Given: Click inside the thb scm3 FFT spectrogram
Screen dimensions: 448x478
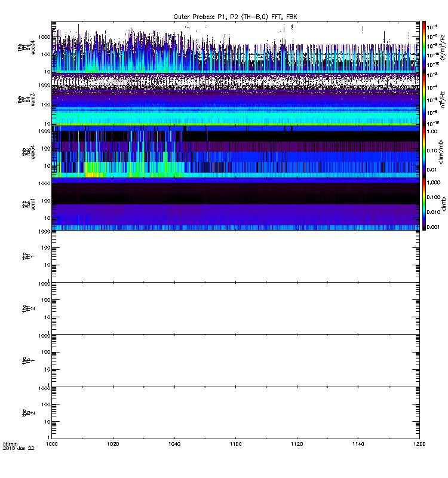Looking at the screenshot, I should [235, 99].
